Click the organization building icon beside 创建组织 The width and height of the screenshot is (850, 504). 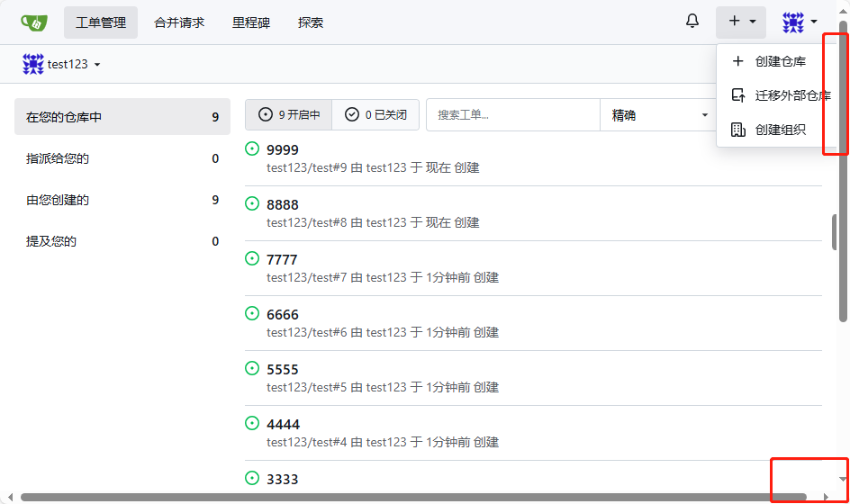point(738,130)
